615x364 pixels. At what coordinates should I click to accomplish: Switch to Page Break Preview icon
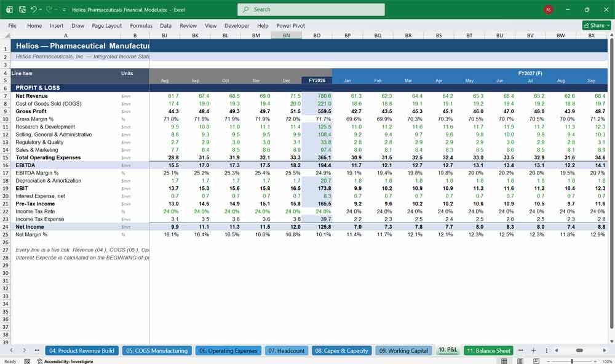point(536,361)
